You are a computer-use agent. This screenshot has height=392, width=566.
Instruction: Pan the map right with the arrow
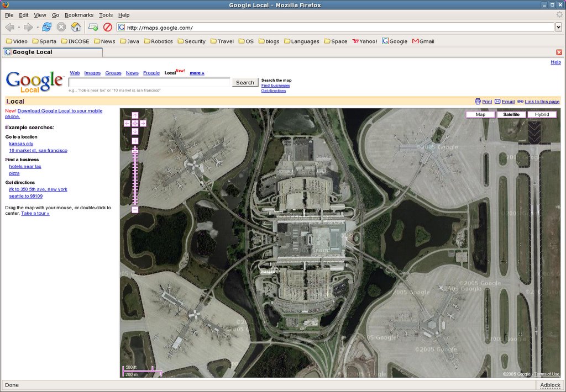[x=143, y=123]
